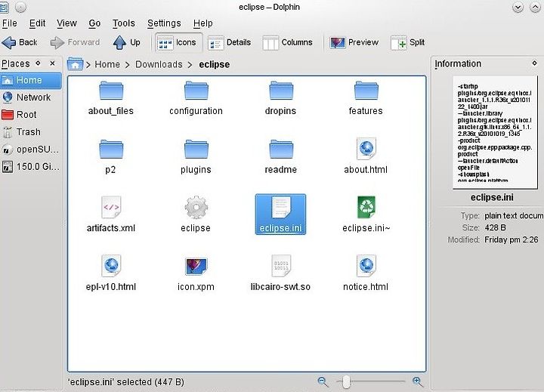Screen dimensions: 544x392
Task: Select Root in Places panel
Action: tap(31, 115)
